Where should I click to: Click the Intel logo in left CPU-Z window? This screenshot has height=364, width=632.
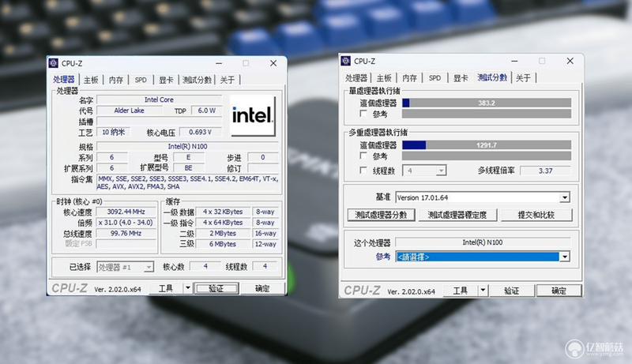coord(252,115)
